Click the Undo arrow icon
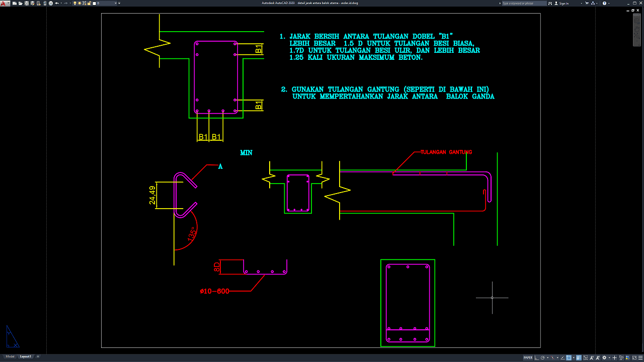The width and height of the screenshot is (644, 362). tap(57, 3)
